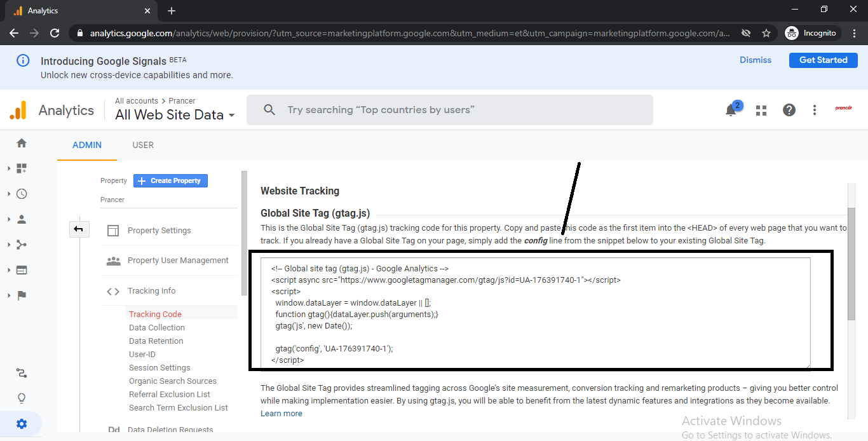Click the notifications bell icon
868x441 pixels.
coord(731,110)
